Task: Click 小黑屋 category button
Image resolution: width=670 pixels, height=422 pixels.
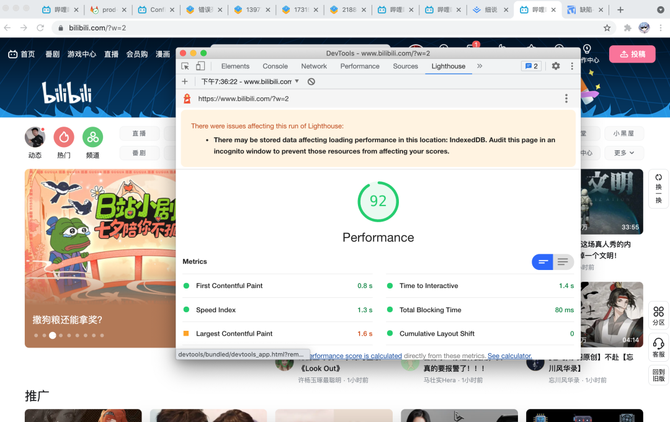Action: click(x=624, y=133)
